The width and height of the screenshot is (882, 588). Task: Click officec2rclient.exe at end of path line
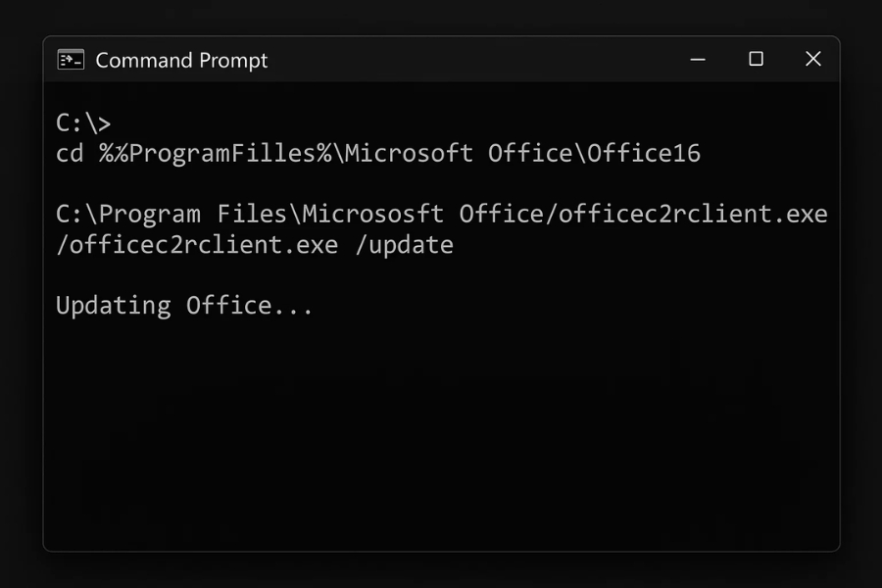693,214
